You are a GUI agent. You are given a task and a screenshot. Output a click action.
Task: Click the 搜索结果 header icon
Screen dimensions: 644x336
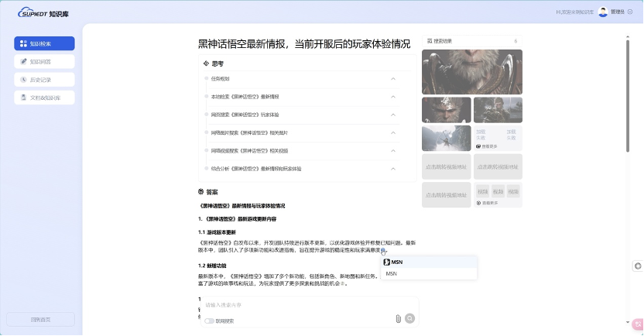tap(430, 41)
